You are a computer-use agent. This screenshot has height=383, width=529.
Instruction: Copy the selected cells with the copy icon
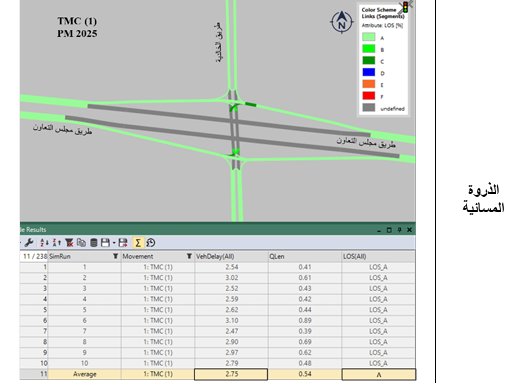81,243
